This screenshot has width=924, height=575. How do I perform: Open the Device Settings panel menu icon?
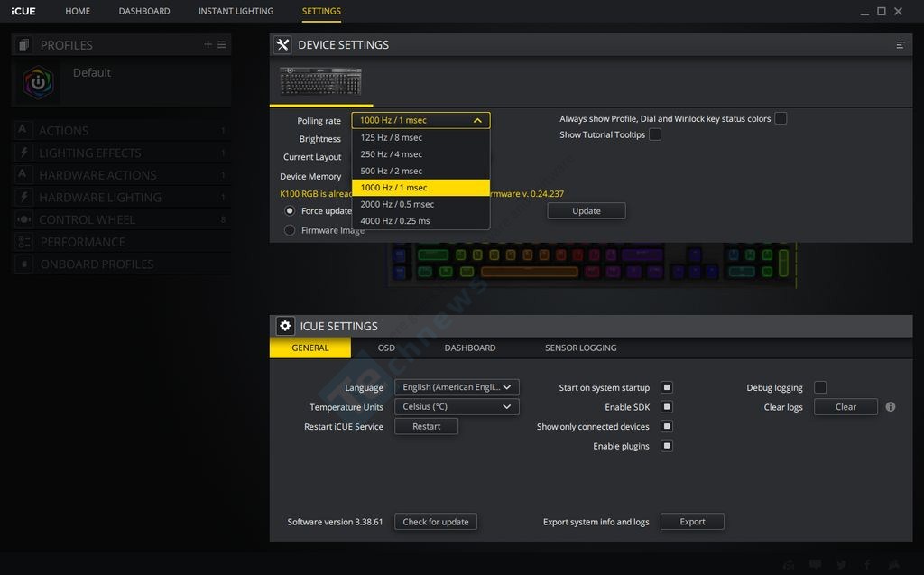(x=901, y=45)
